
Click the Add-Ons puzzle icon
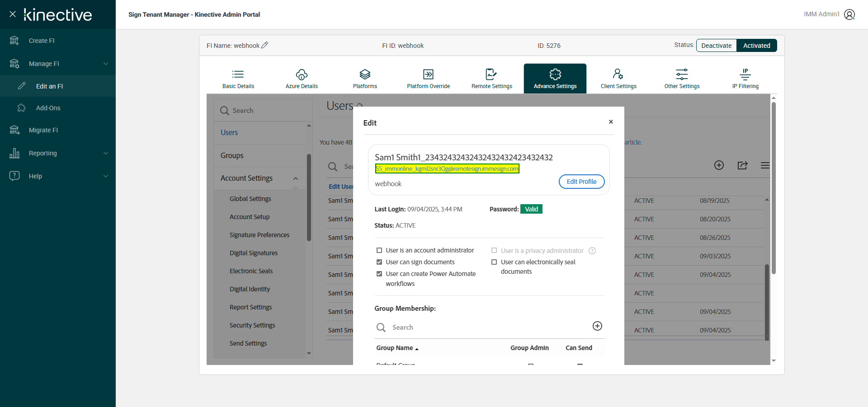(x=22, y=108)
